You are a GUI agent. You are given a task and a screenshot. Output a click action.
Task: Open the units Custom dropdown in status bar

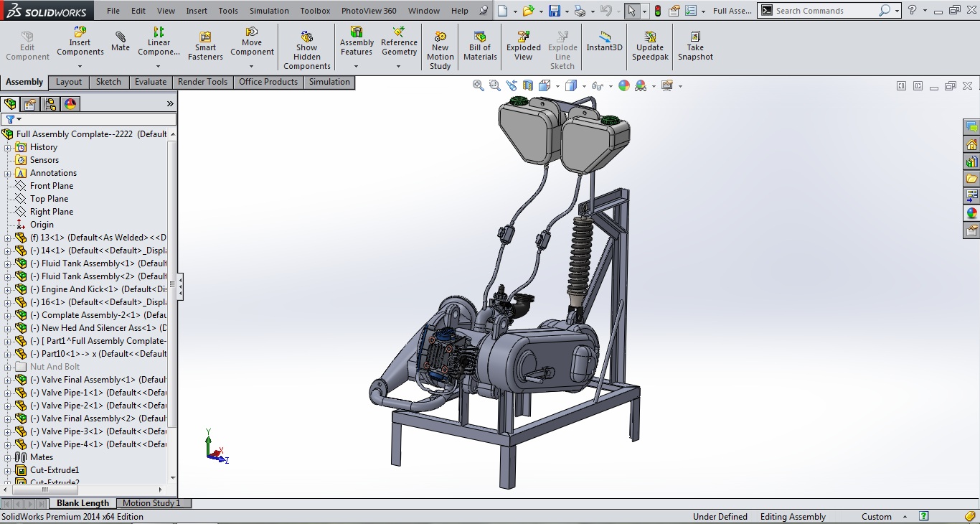pos(905,517)
